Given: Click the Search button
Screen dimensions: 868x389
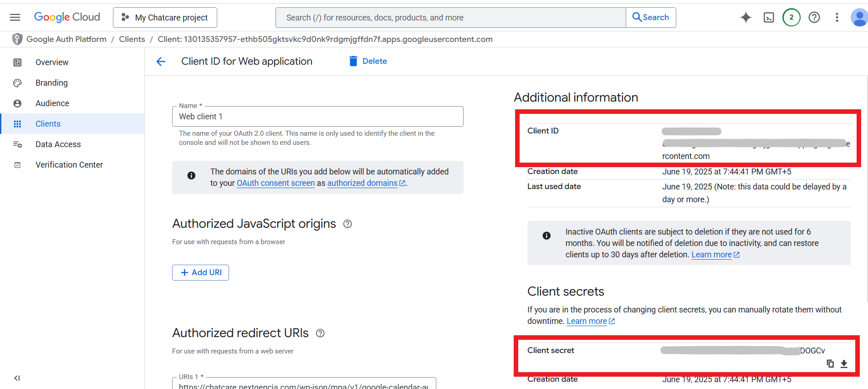Looking at the screenshot, I should [651, 17].
